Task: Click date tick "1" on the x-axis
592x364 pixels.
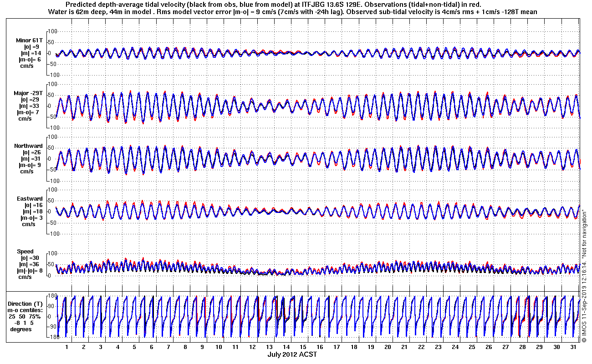Action: (66, 347)
